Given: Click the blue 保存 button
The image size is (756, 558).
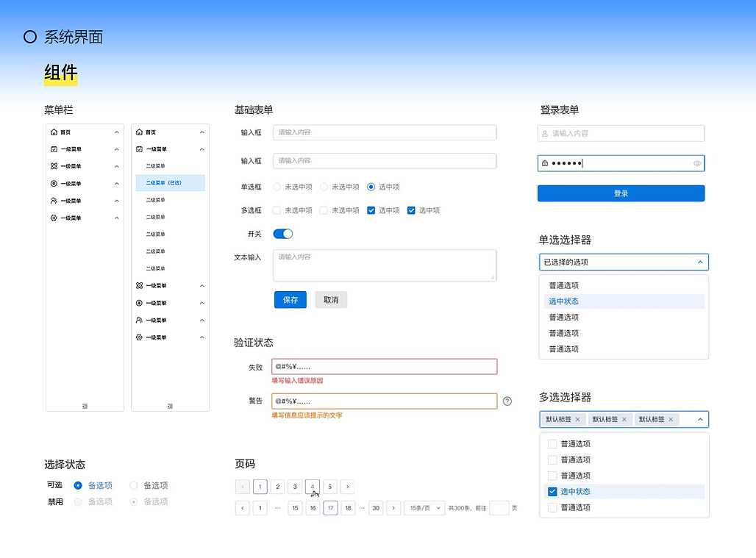Looking at the screenshot, I should click(290, 300).
